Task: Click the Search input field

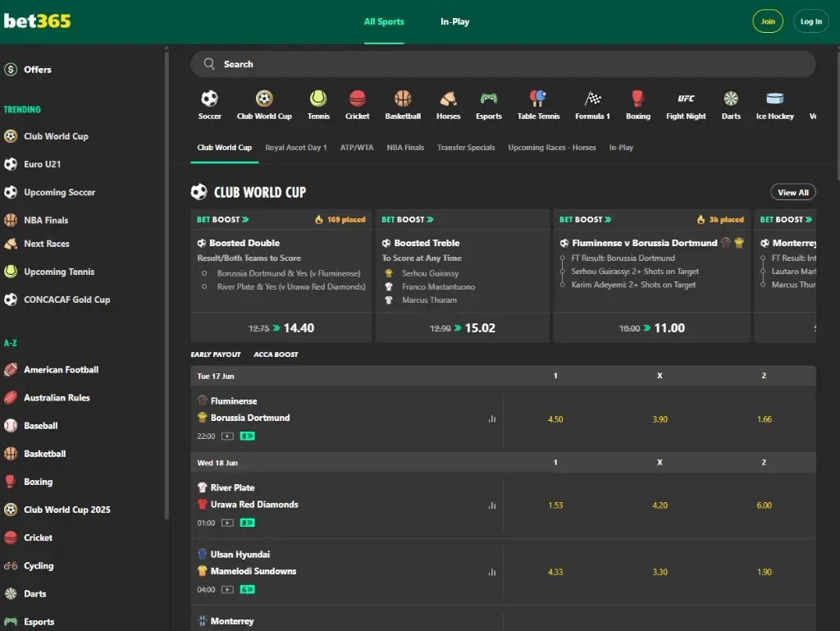Action: tap(503, 64)
